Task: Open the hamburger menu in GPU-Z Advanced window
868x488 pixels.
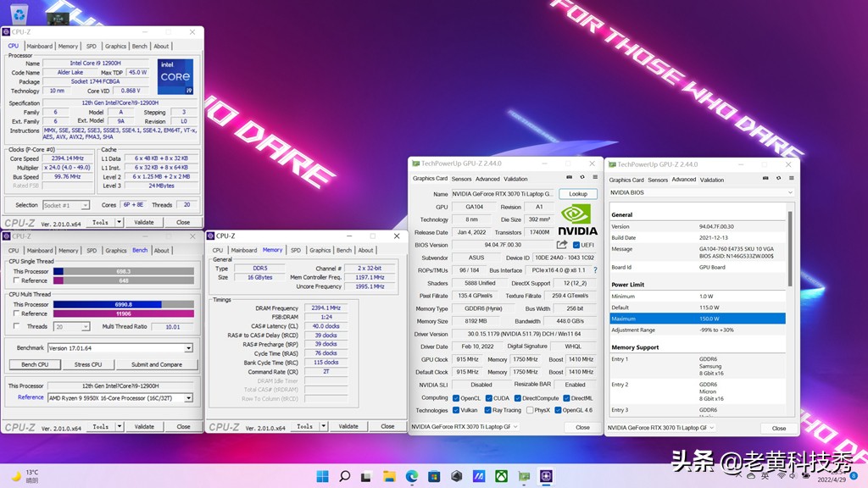Action: pos(790,179)
